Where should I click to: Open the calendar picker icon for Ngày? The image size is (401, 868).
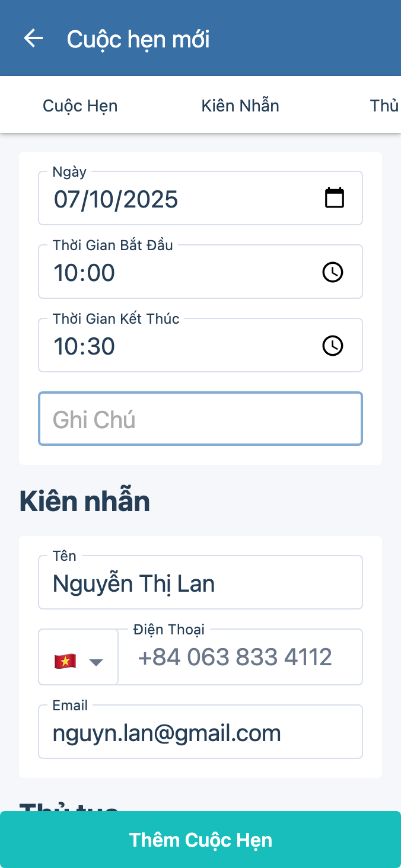click(x=334, y=198)
